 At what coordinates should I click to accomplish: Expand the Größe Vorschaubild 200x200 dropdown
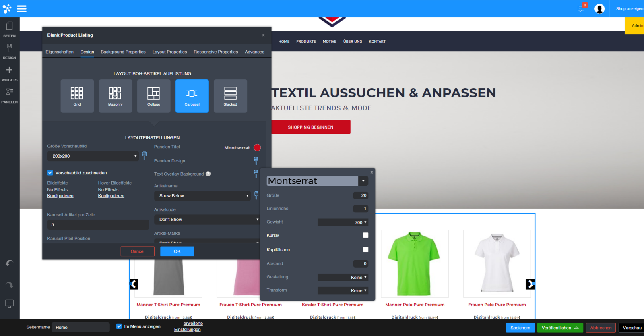point(93,156)
